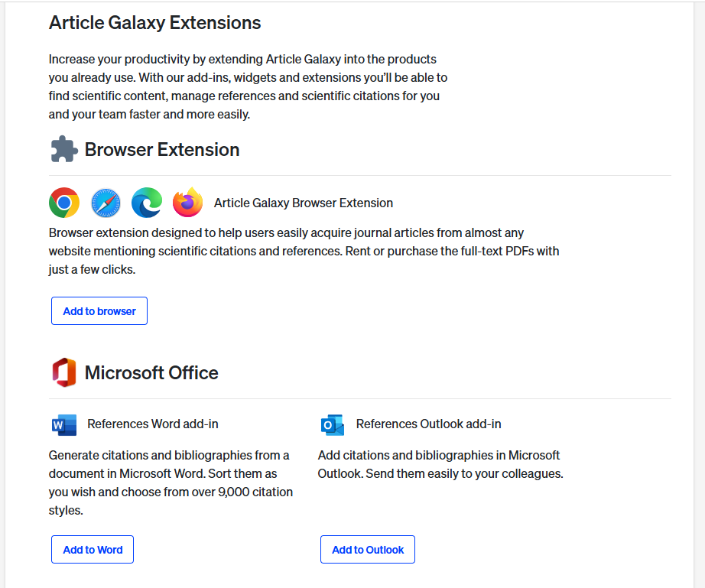Click the blue Word app icon
705x588 pixels.
click(64, 424)
